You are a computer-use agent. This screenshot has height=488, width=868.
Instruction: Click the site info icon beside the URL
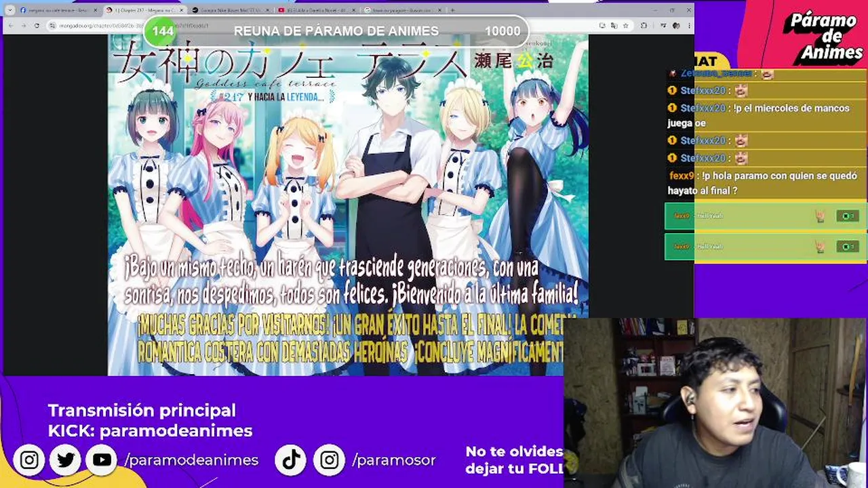click(52, 26)
